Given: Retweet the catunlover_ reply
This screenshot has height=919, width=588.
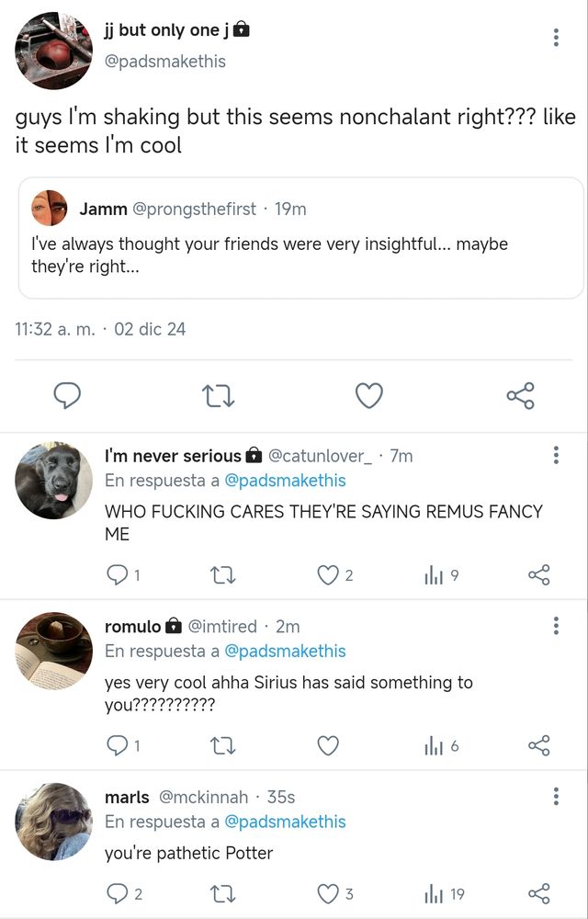Looking at the screenshot, I should 222,575.
